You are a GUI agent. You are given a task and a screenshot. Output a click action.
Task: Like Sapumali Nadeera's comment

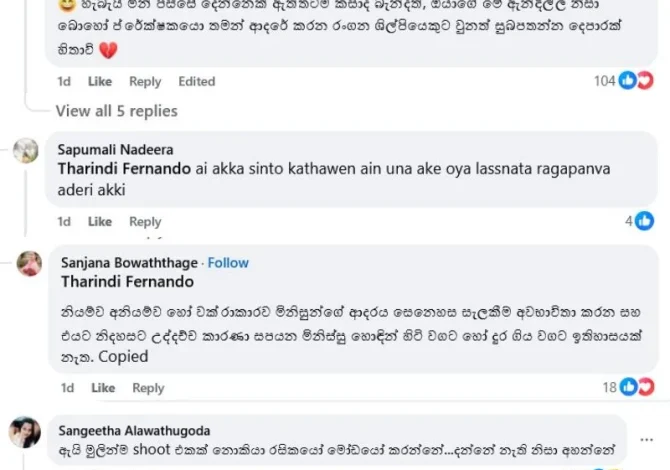click(x=99, y=221)
